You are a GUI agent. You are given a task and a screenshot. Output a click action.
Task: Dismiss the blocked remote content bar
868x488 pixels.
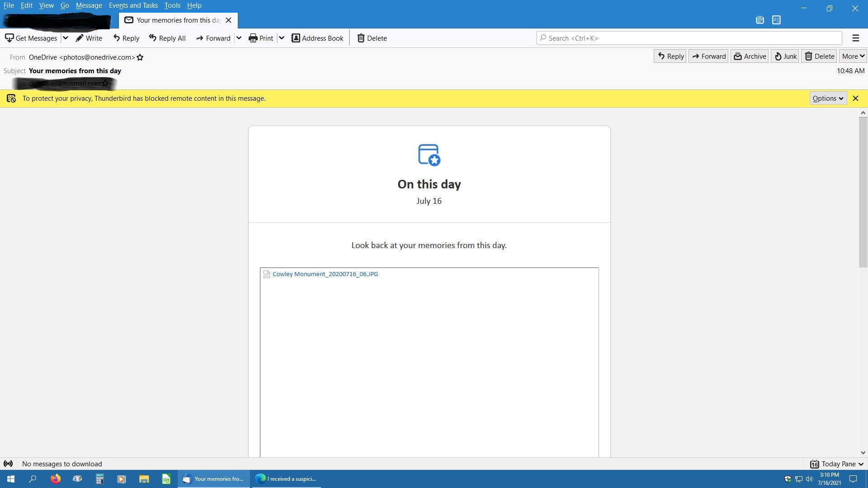click(855, 99)
